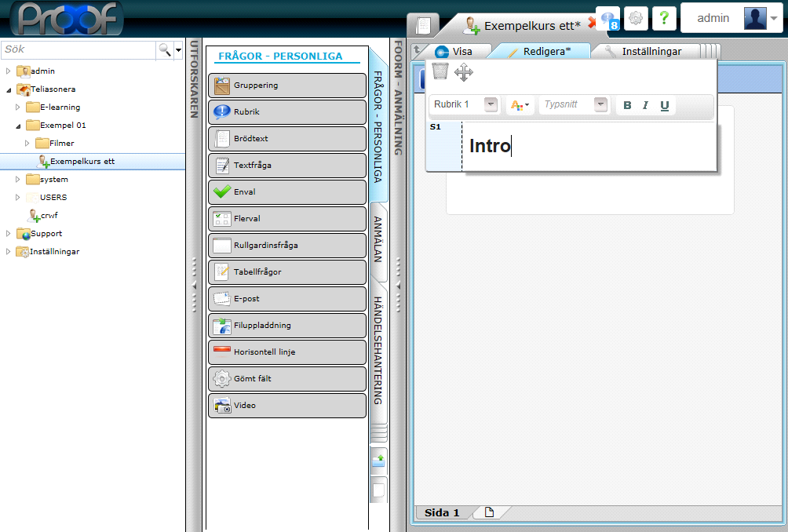The height and width of the screenshot is (532, 788).
Task: Delete element with the trash can icon
Action: click(440, 72)
